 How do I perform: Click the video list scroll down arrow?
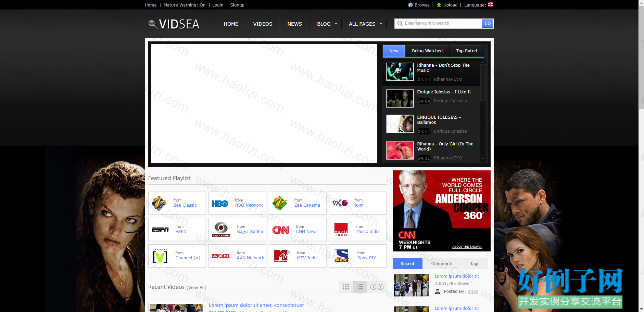[483, 159]
